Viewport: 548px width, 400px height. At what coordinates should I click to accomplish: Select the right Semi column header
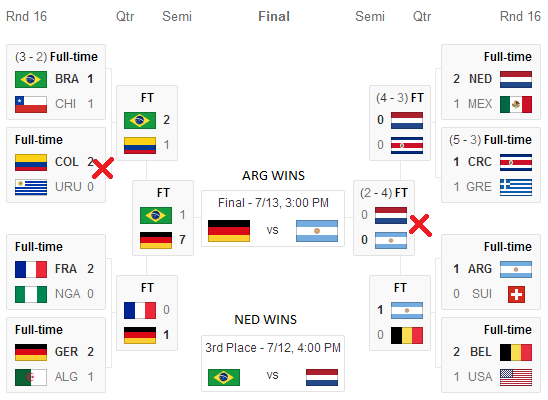point(370,16)
